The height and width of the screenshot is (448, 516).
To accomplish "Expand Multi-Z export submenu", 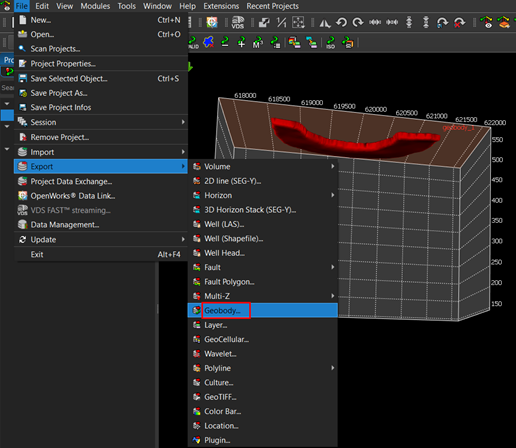I will tap(263, 296).
